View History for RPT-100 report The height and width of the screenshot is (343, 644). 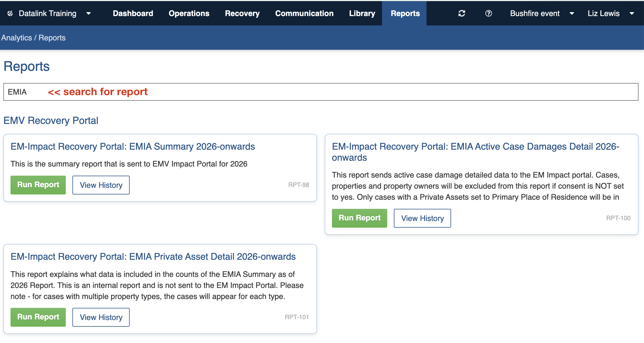pyautogui.click(x=422, y=218)
